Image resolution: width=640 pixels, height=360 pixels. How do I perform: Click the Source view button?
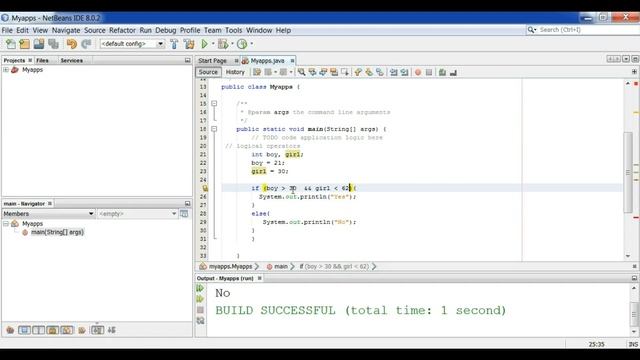208,72
